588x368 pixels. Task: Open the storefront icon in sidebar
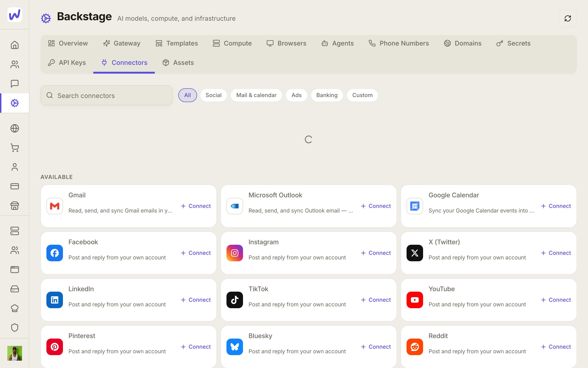(14, 206)
